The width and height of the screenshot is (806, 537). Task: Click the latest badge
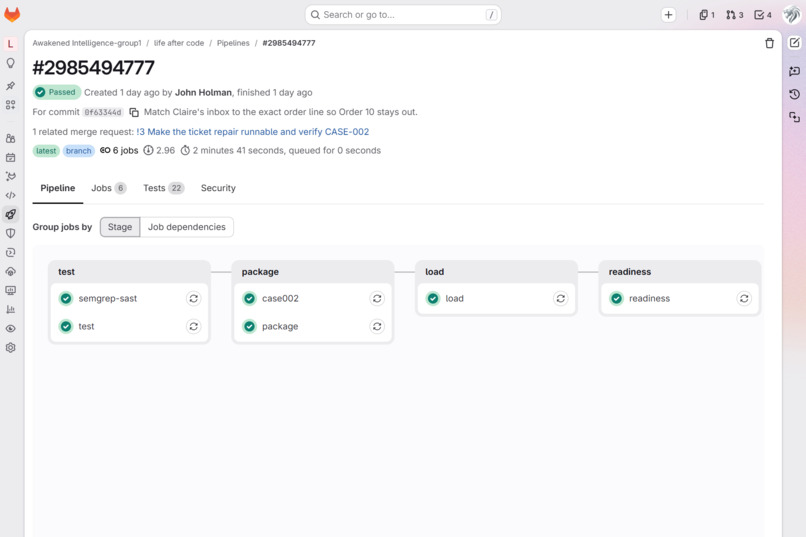tap(46, 151)
